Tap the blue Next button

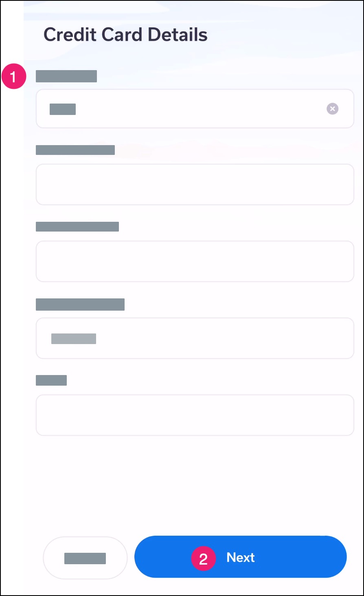(x=241, y=557)
